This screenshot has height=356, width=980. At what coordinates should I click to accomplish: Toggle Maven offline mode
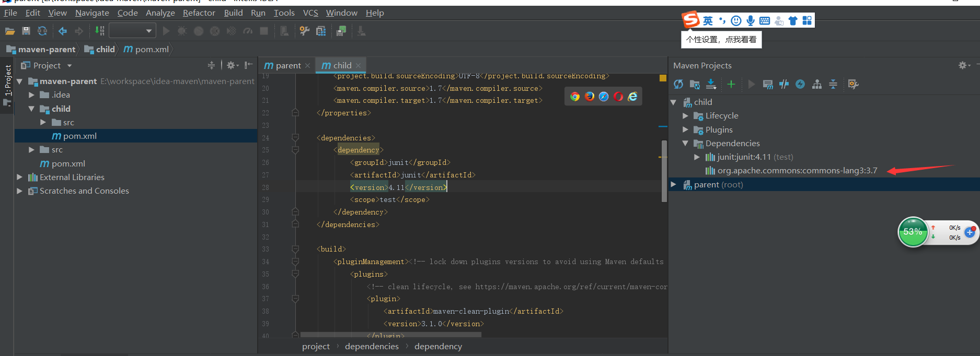point(784,84)
